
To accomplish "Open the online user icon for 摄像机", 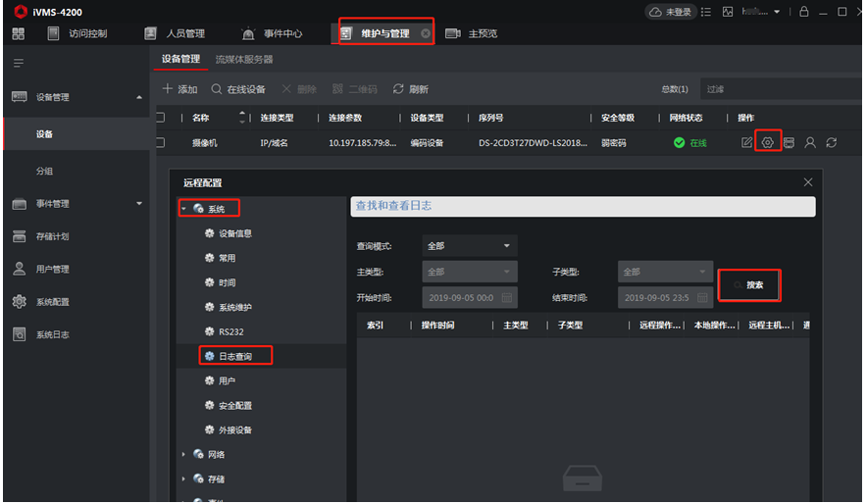I will 810,143.
